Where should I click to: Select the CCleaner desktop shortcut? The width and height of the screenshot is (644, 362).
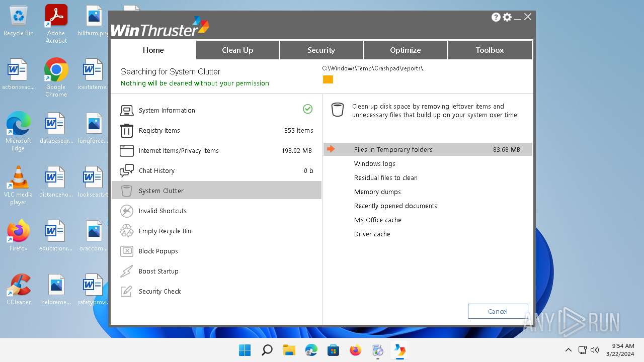click(x=19, y=290)
